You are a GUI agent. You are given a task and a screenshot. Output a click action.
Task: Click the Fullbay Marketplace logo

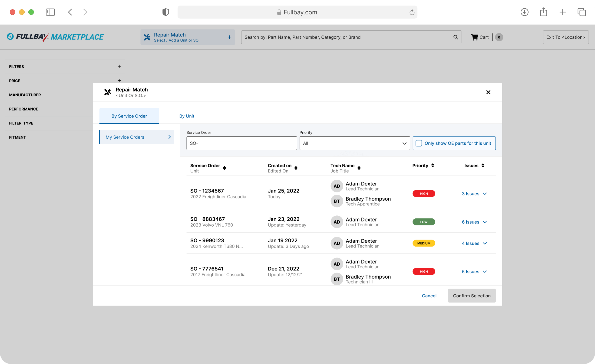(x=55, y=37)
